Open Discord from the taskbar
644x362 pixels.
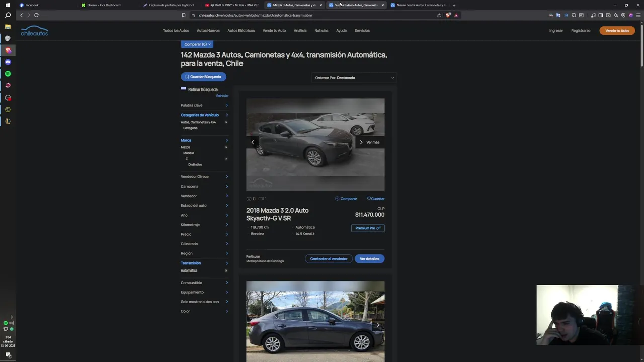8,62
